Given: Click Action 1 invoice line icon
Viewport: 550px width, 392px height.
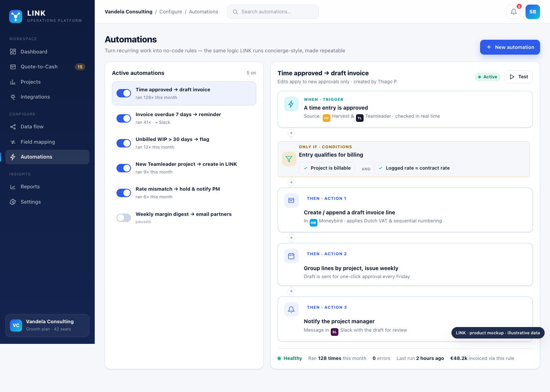Looking at the screenshot, I should click(291, 201).
